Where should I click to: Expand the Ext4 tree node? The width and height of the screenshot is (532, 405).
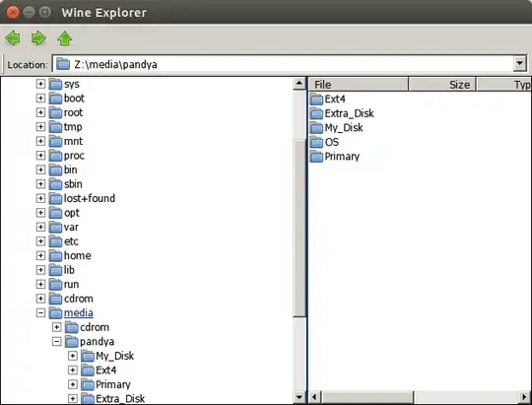73,370
